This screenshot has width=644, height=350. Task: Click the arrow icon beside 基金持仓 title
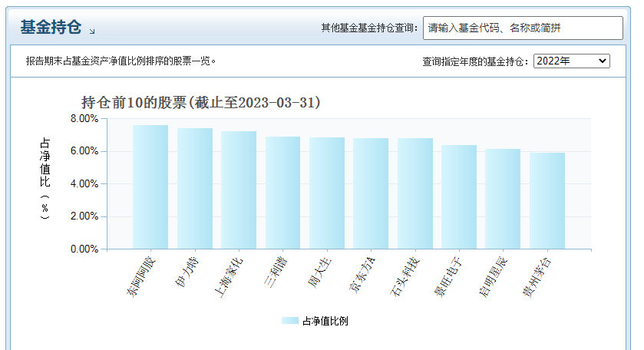tap(92, 31)
